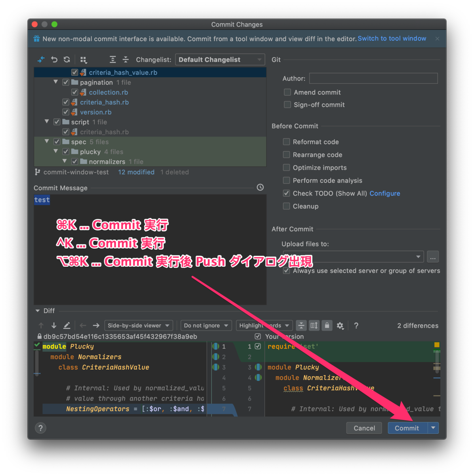Open Upload files to dropdown

353,257
